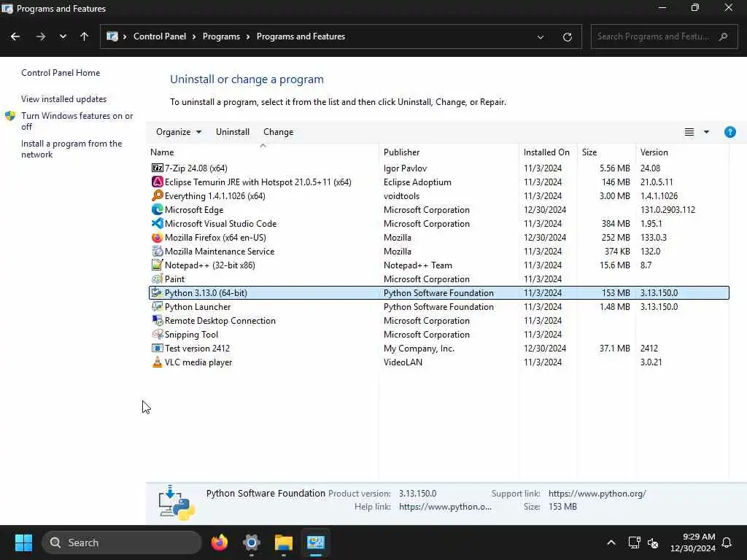Viewport: 747px width, 560px height.
Task: Open View installed updates link
Action: (x=64, y=99)
